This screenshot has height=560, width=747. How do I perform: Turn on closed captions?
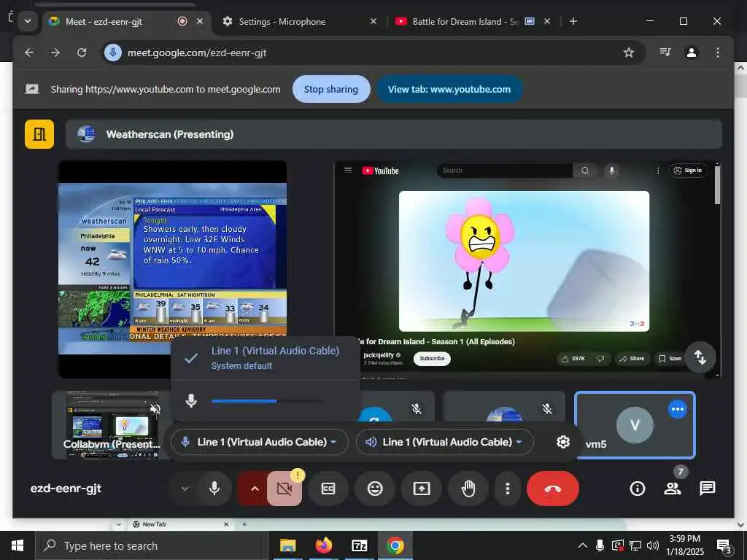click(328, 489)
